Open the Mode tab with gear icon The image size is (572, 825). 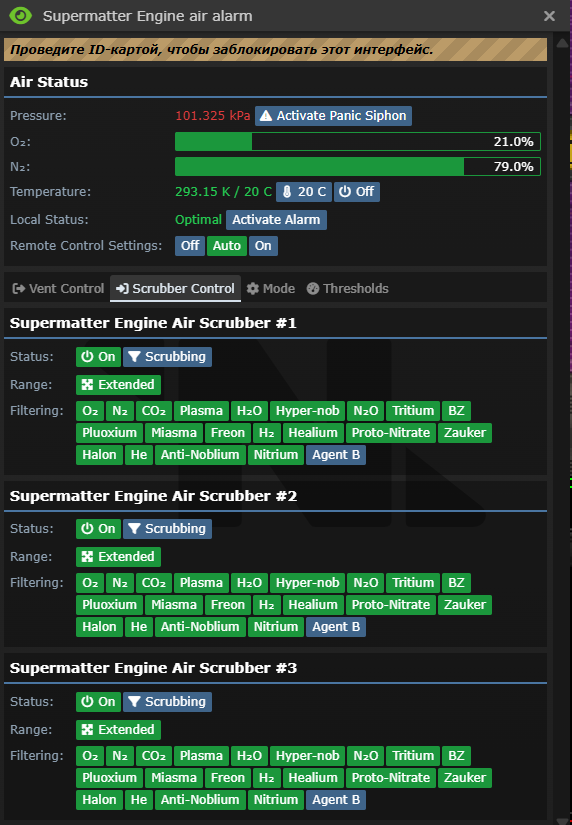pos(270,288)
